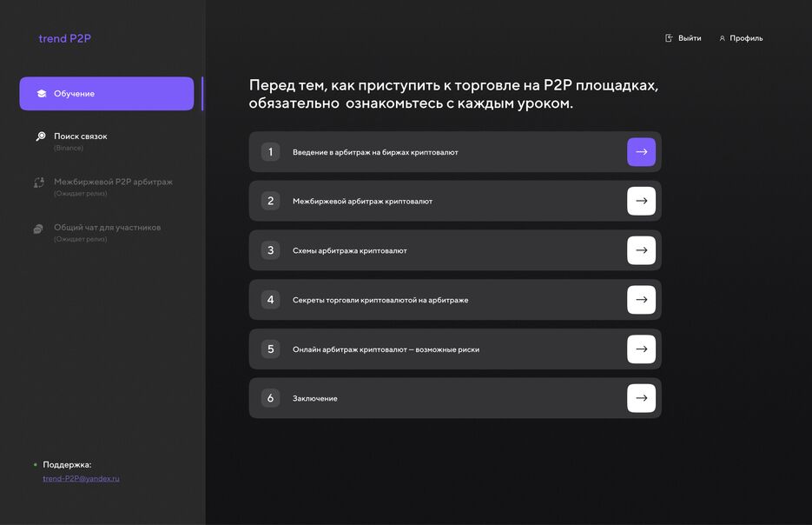Screen dimensions: 812x525
Task: Click the number 2 lesson badge
Action: click(270, 201)
